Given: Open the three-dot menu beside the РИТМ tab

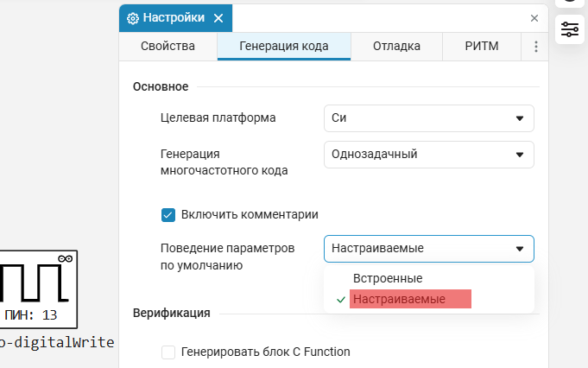Looking at the screenshot, I should [535, 47].
